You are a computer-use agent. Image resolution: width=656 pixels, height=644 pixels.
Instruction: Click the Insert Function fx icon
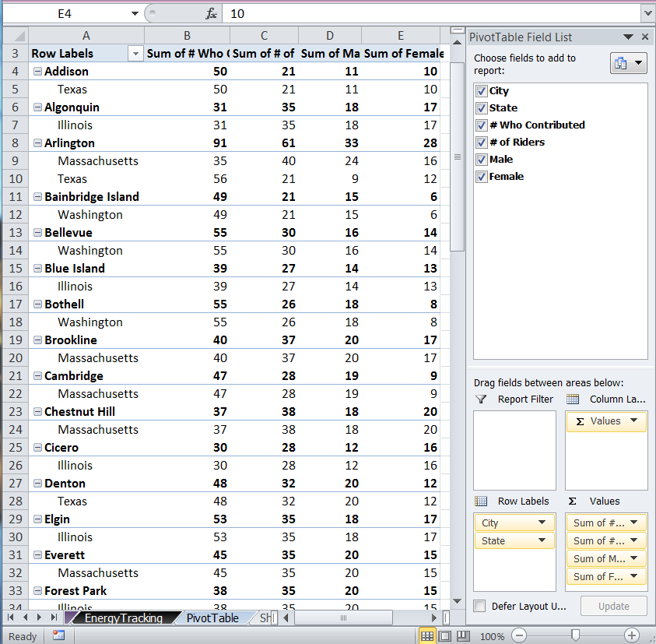point(211,14)
